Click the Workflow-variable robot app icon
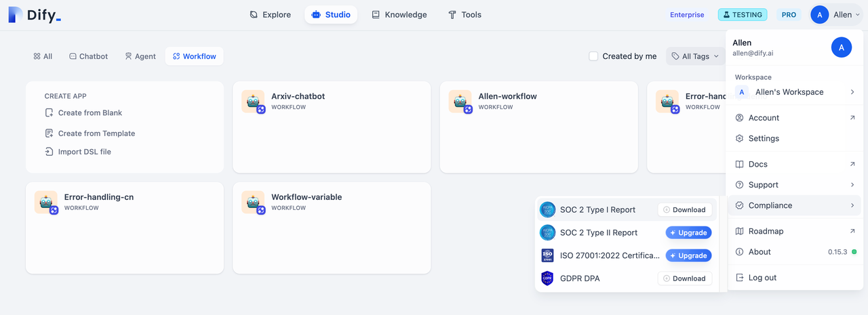868x315 pixels. pos(254,203)
